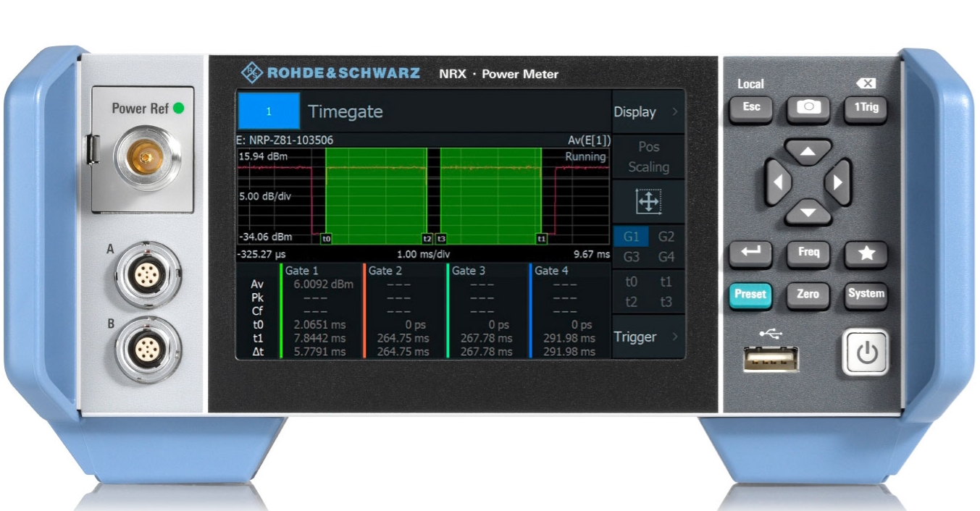Viewport: 980px width, 511px height.
Task: Tap the blue measurement tab 1
Action: tap(269, 111)
